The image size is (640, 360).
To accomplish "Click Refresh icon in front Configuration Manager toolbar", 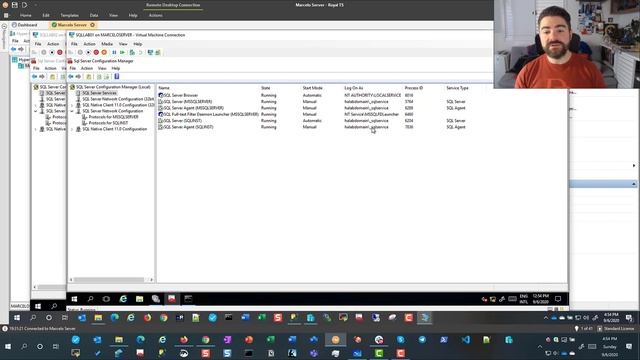I will tap(99, 76).
